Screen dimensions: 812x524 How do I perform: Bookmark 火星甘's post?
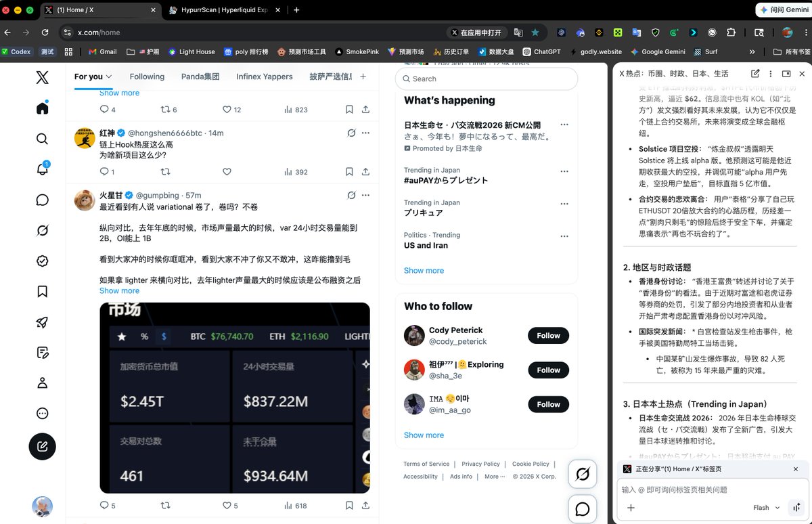point(349,505)
